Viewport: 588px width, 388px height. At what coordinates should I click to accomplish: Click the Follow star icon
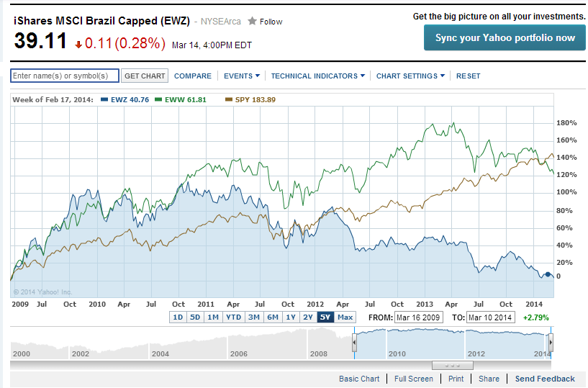coord(252,21)
